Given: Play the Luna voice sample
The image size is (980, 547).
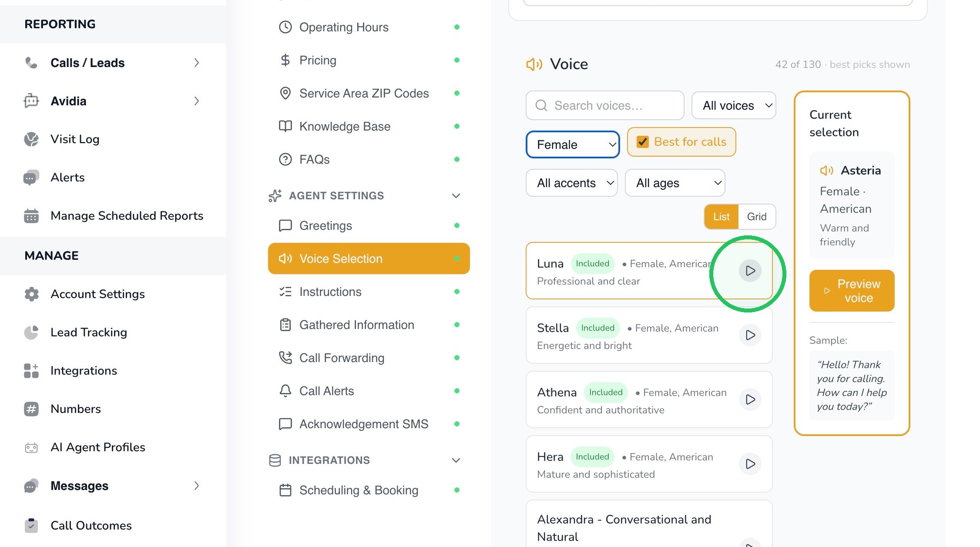Looking at the screenshot, I should point(750,271).
